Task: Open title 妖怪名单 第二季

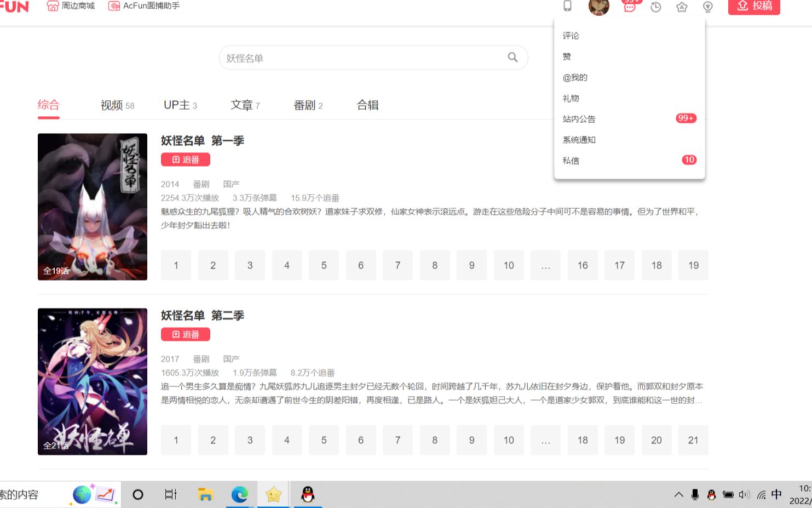Action: 203,316
